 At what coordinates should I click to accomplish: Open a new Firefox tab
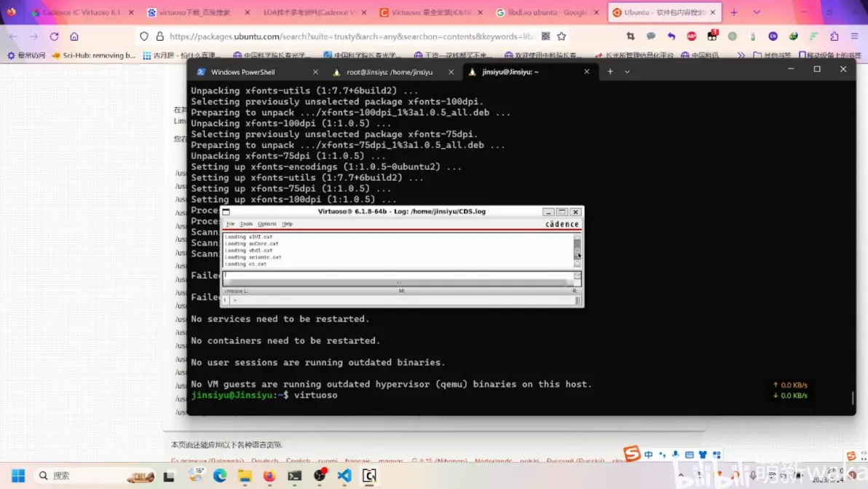pyautogui.click(x=734, y=12)
